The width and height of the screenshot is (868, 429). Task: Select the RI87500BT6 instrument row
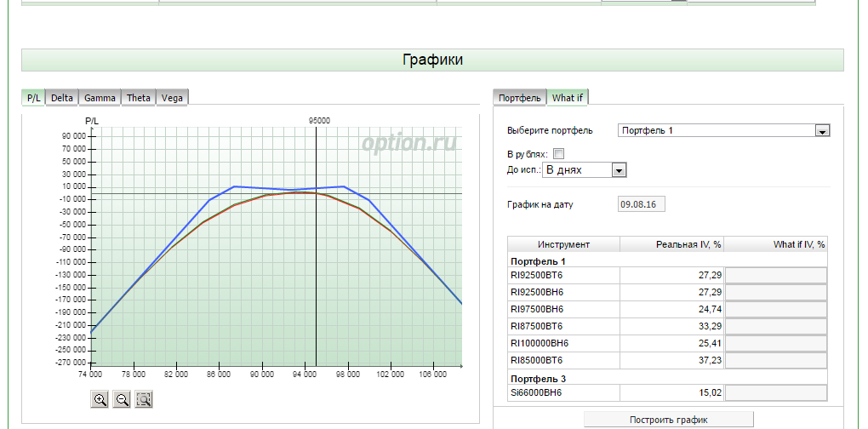pyautogui.click(x=668, y=327)
